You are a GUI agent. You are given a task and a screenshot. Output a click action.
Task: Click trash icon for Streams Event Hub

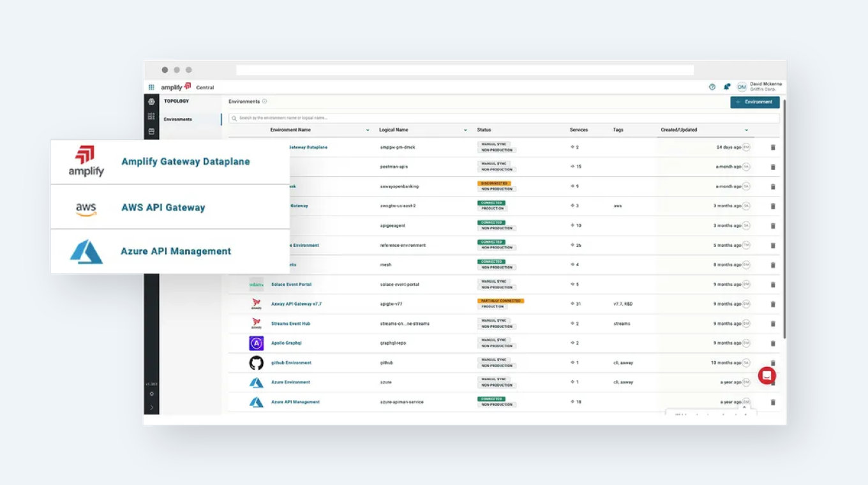(773, 324)
